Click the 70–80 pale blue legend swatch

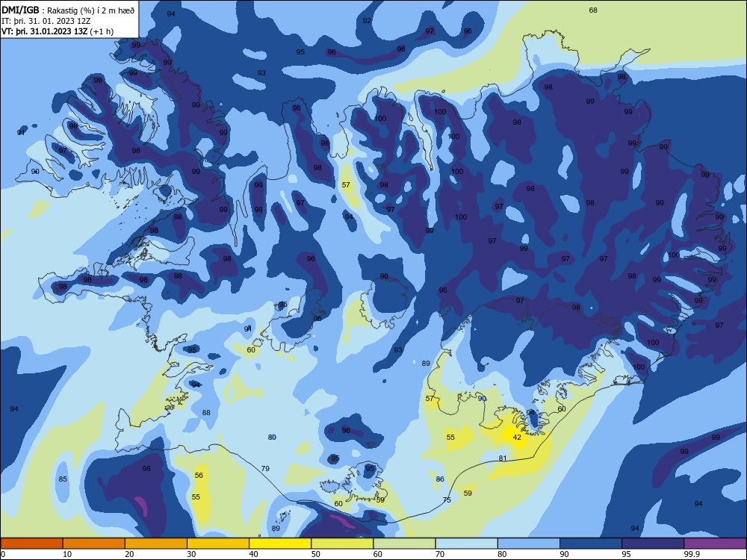467,544
